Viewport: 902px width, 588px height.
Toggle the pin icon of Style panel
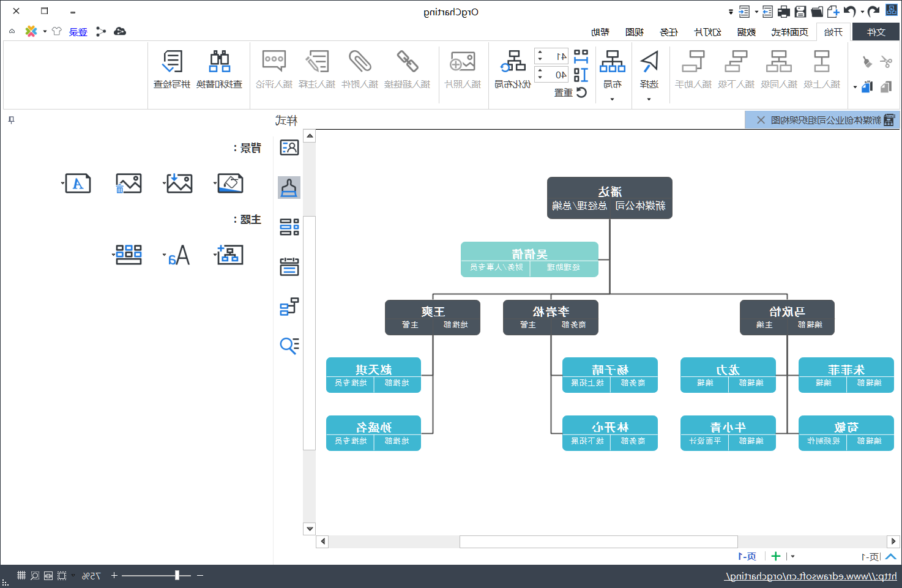tap(11, 120)
